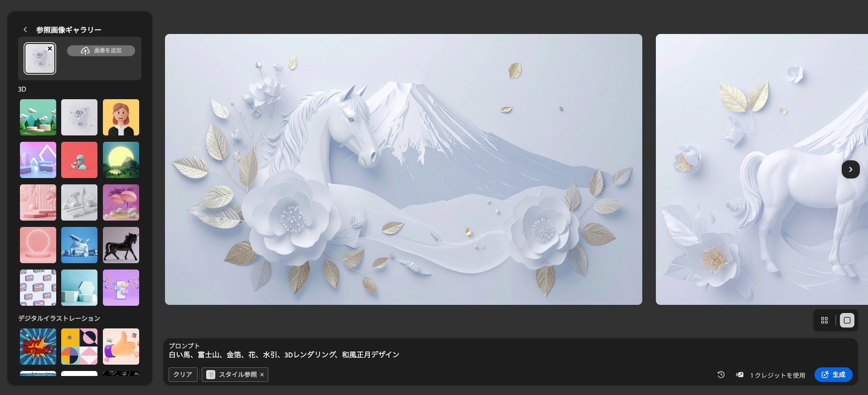868x395 pixels.
Task: Select the black horse 3D style thumbnail
Action: pyautogui.click(x=121, y=245)
